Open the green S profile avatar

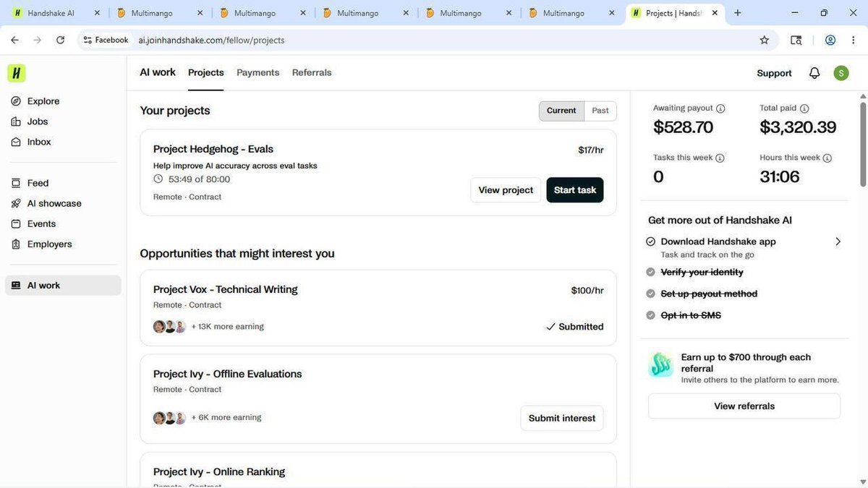(x=841, y=73)
